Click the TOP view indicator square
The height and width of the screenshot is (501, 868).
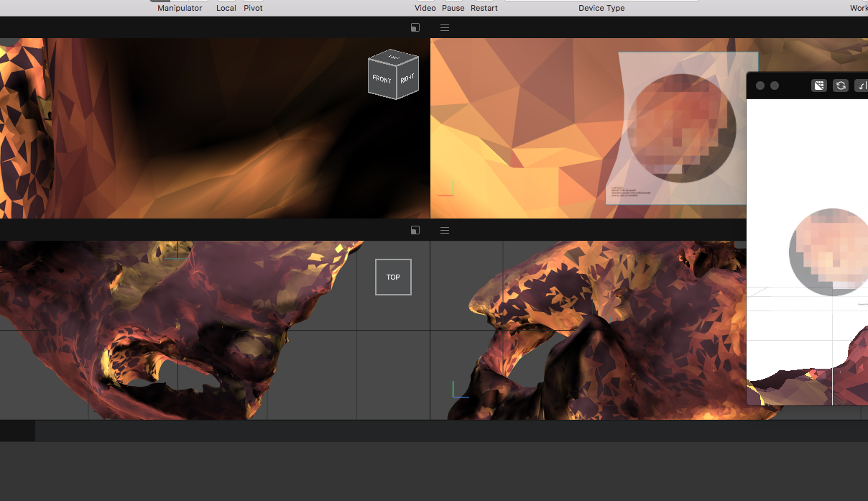click(x=393, y=277)
